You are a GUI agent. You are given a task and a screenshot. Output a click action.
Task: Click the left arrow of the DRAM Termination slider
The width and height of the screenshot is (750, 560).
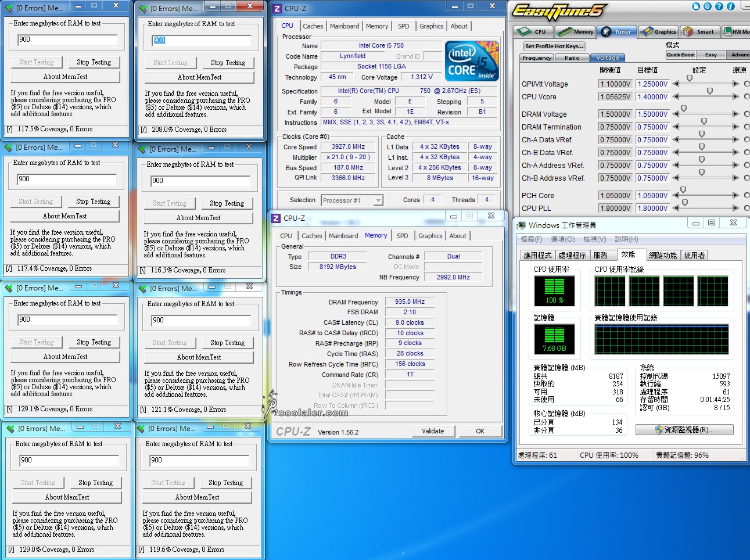point(676,127)
